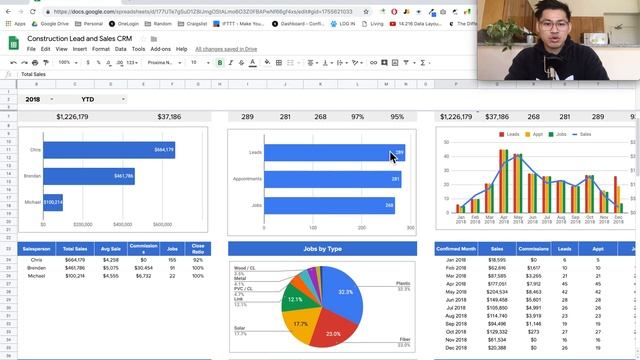This screenshot has height=360, width=640.
Task: Click the formula bar showing Total Sales
Action: pyautogui.click(x=245, y=74)
